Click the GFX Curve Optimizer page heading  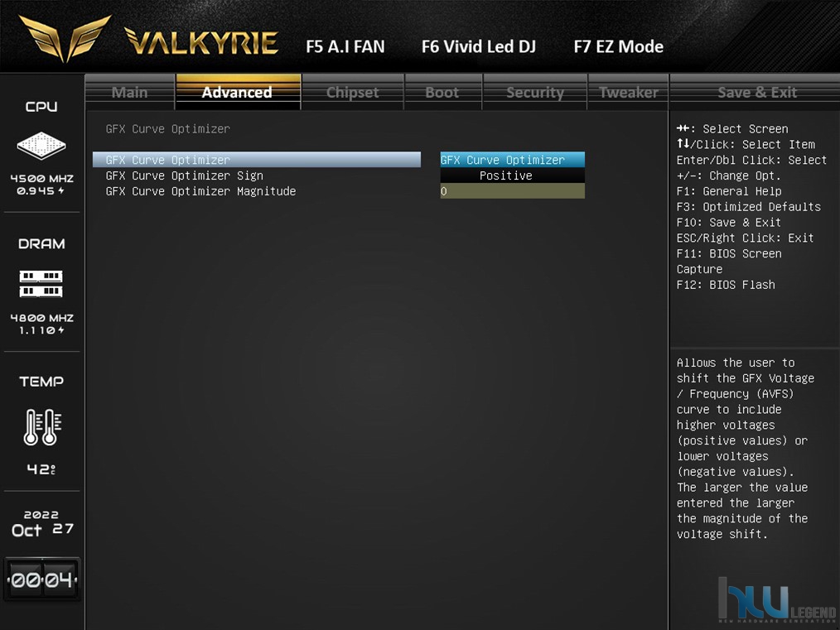click(x=167, y=129)
